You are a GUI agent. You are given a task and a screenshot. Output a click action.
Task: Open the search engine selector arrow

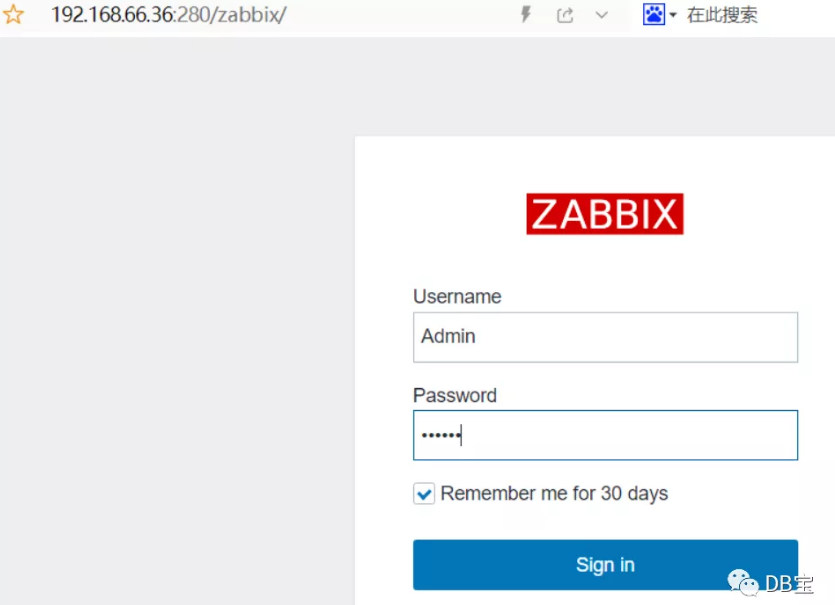tap(673, 15)
